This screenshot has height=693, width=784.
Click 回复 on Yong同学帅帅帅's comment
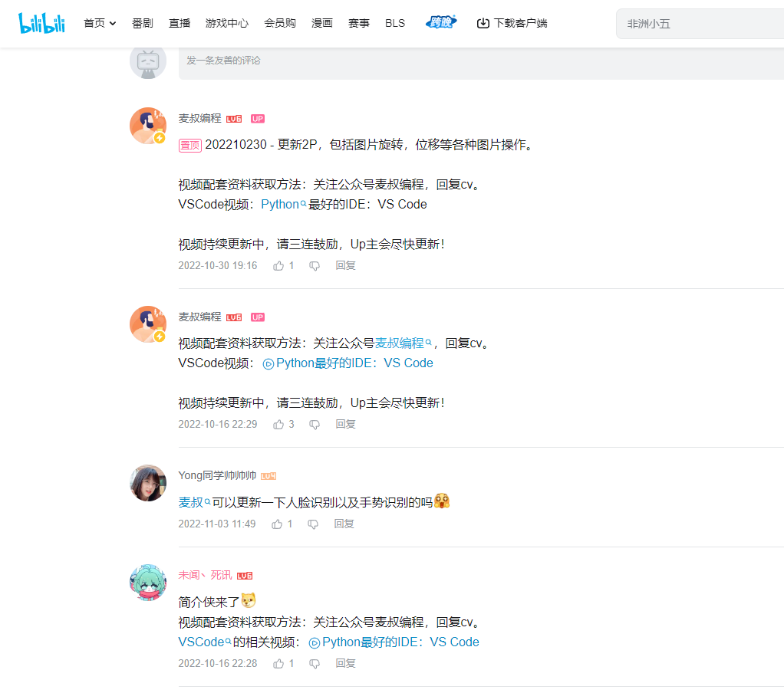tap(345, 523)
